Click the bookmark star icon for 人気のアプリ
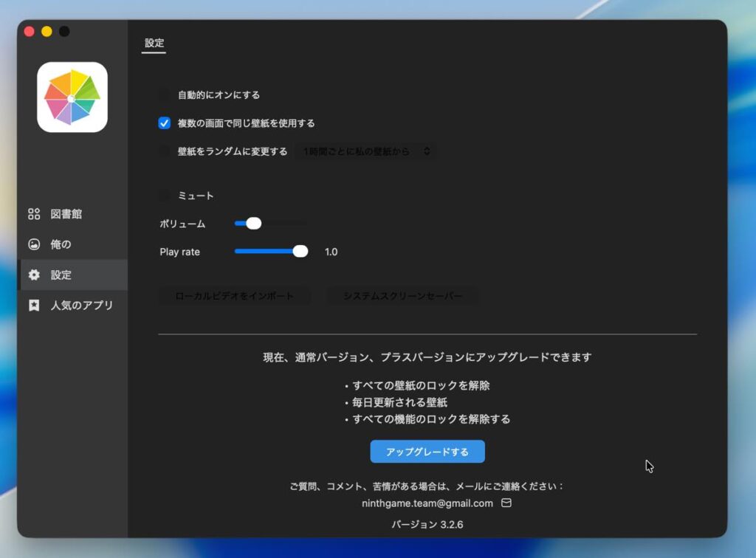This screenshot has height=558, width=756. pyautogui.click(x=34, y=305)
